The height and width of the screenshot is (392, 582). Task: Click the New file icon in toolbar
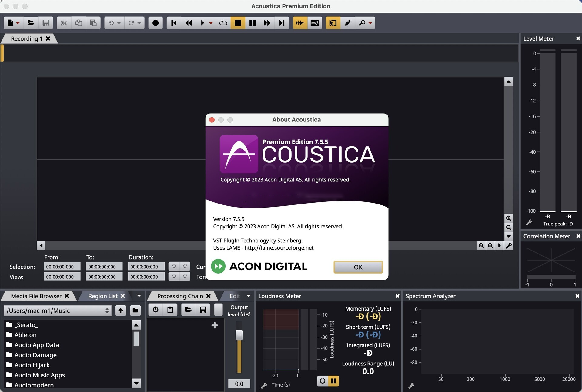[x=11, y=23]
